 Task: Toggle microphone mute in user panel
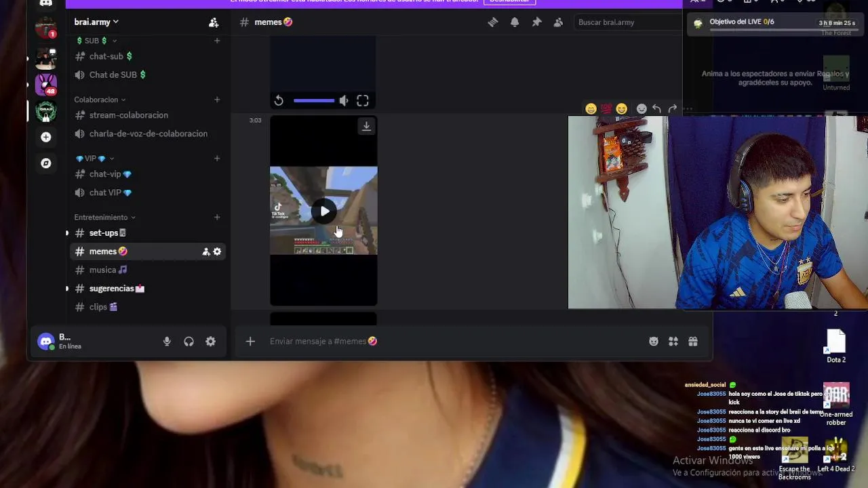coord(167,342)
